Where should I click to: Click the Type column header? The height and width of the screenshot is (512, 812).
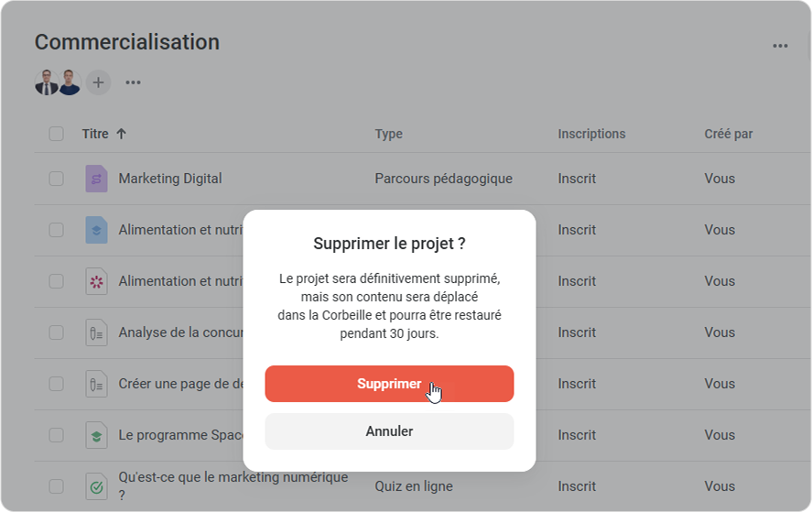[x=388, y=134]
